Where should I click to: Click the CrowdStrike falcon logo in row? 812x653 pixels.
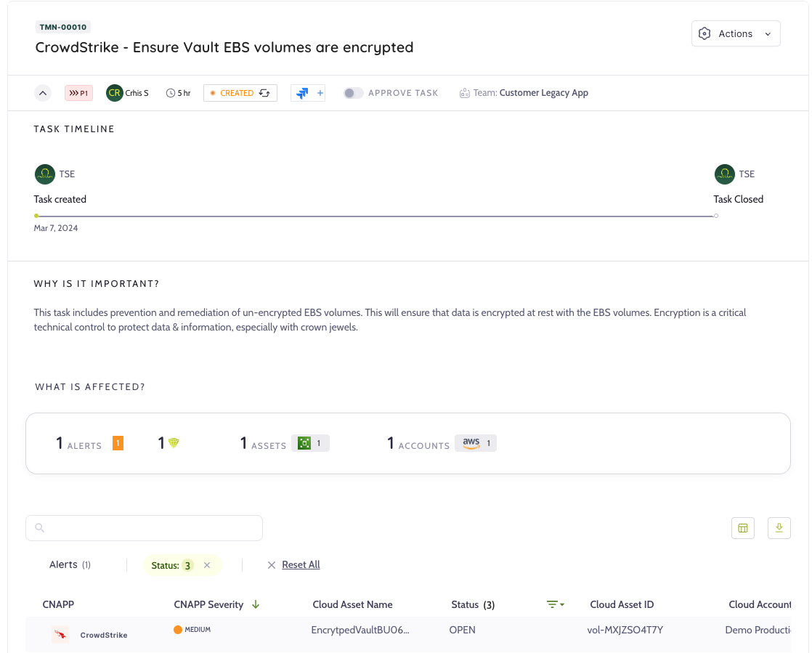[x=60, y=635]
